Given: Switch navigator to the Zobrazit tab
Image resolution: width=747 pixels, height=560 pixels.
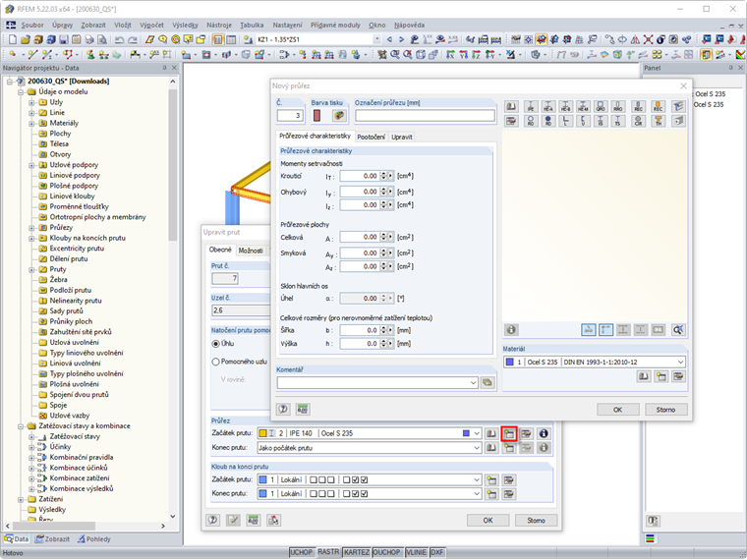Looking at the screenshot, I should tap(53, 539).
